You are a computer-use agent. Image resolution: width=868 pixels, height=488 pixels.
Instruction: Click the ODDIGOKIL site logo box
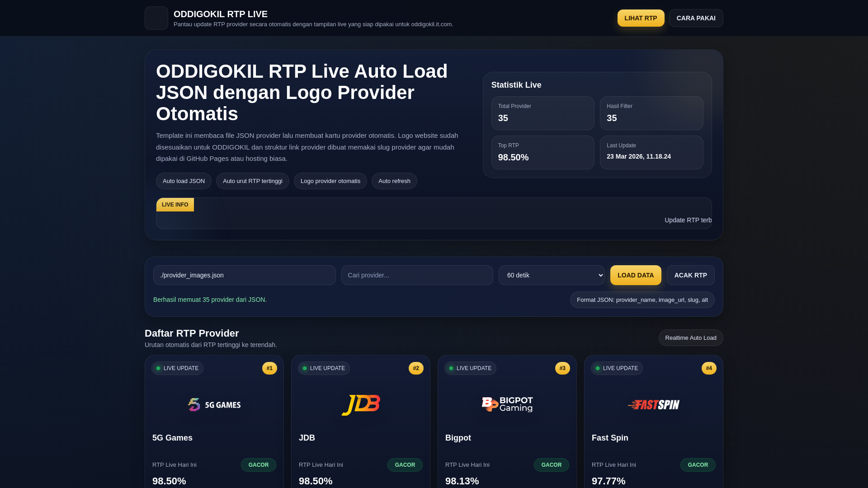(156, 18)
